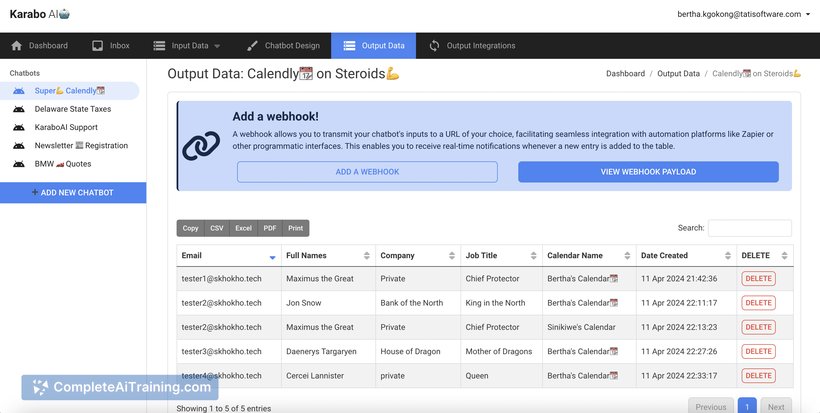Select the Output Data nav tab
Screen dimensions: 820x413
(x=373, y=45)
